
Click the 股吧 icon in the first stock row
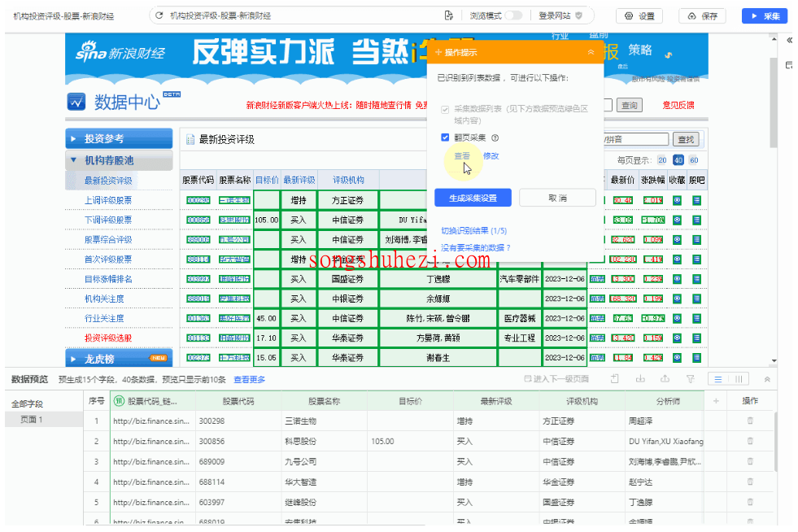696,201
